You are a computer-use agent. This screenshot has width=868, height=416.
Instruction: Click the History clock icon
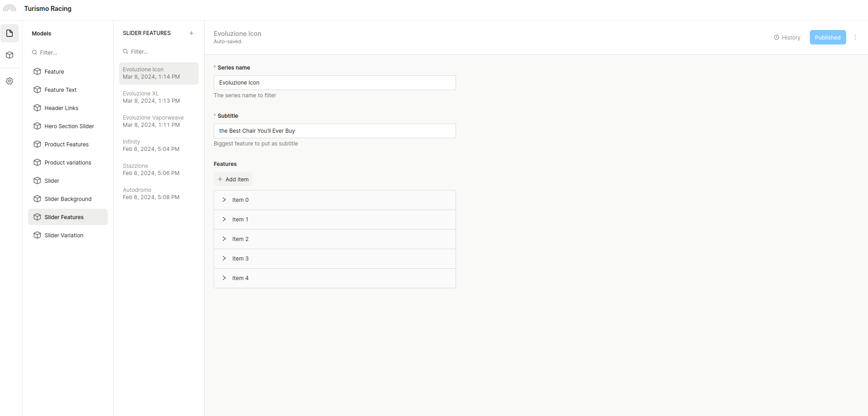pos(777,37)
